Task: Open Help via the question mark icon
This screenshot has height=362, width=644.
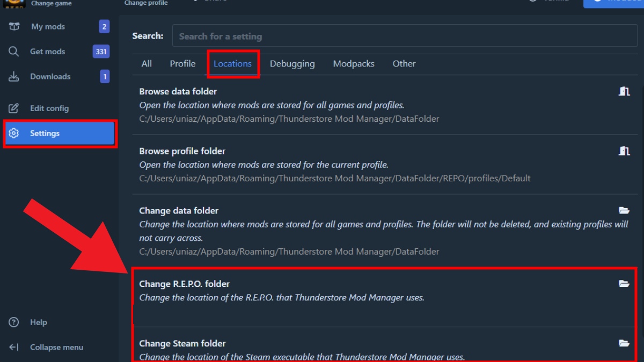Action: (13, 322)
